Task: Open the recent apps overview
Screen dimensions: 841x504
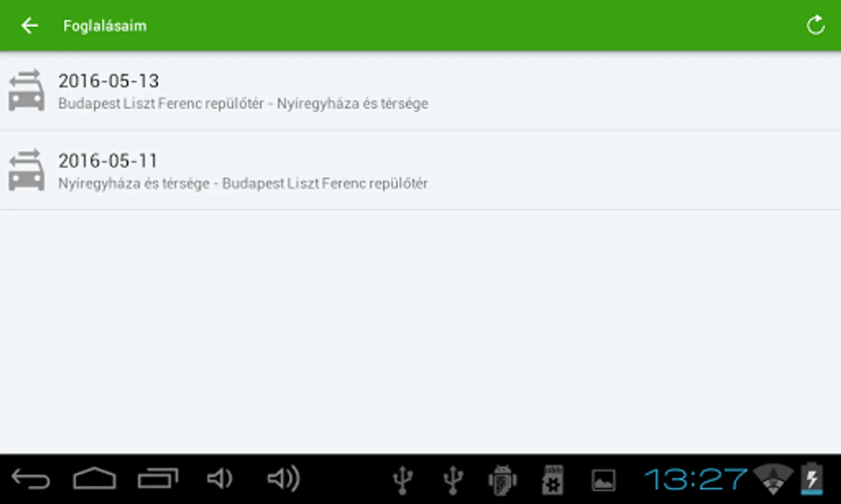Action: [x=158, y=479]
